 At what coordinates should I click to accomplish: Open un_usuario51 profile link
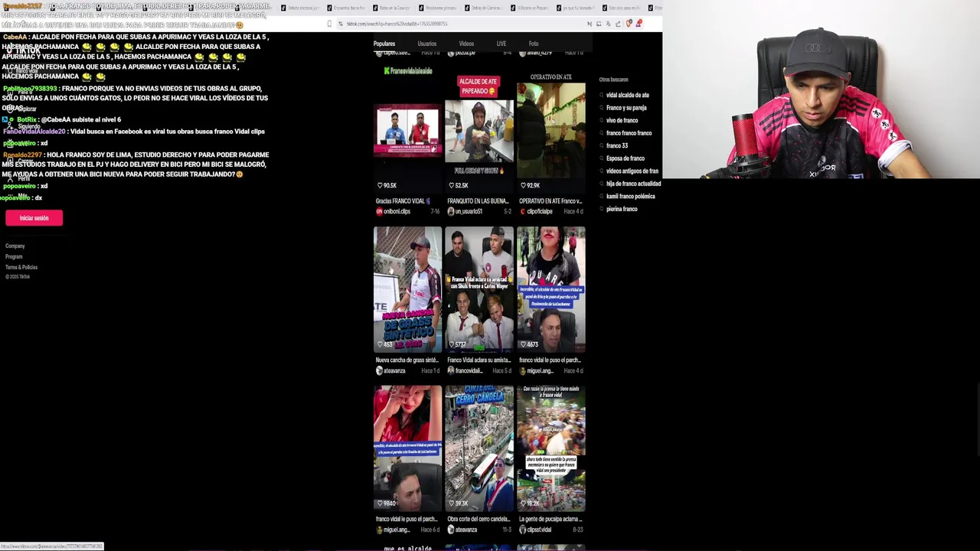[x=469, y=211]
